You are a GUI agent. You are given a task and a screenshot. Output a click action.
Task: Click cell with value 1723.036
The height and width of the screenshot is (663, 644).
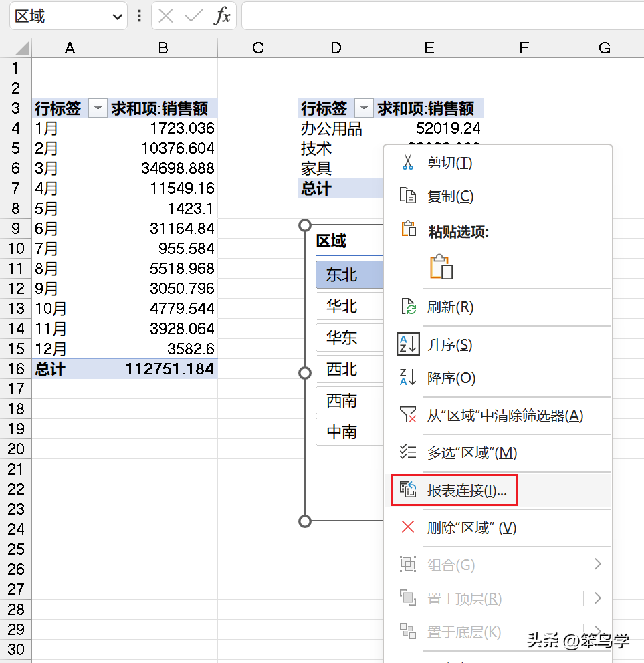tap(163, 128)
